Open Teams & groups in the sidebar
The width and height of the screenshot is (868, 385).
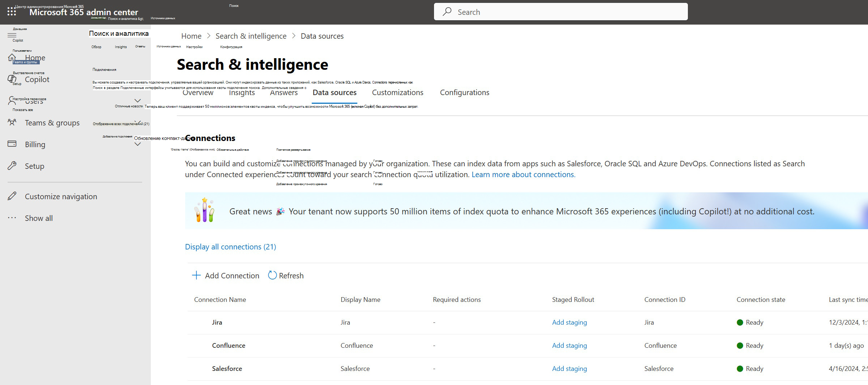coord(52,123)
